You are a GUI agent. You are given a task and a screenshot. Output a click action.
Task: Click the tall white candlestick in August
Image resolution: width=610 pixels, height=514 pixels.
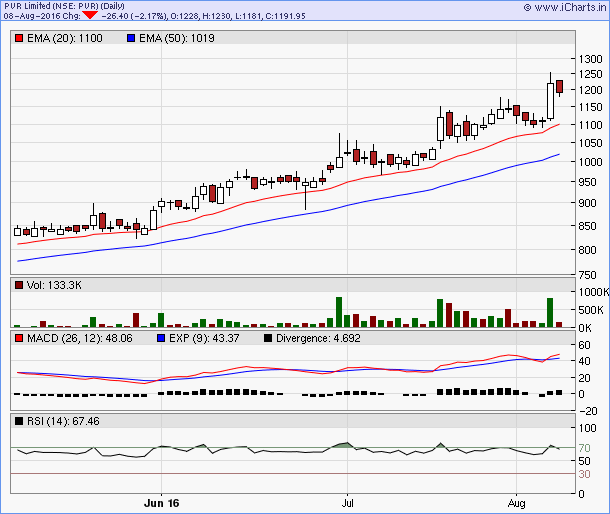click(x=550, y=101)
